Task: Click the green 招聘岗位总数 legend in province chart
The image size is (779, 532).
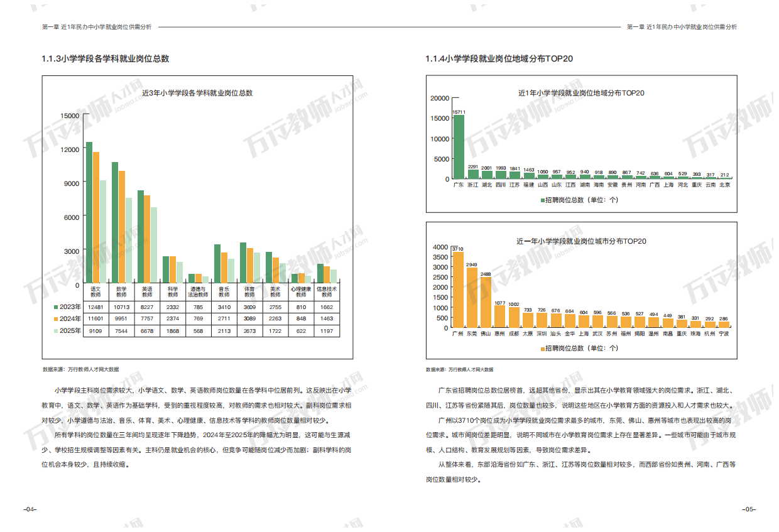Action: click(580, 200)
